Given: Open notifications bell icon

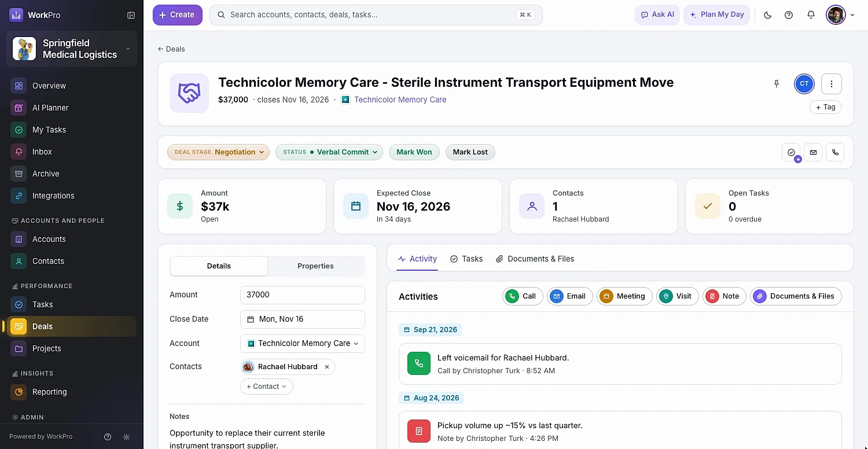Looking at the screenshot, I should click(811, 15).
